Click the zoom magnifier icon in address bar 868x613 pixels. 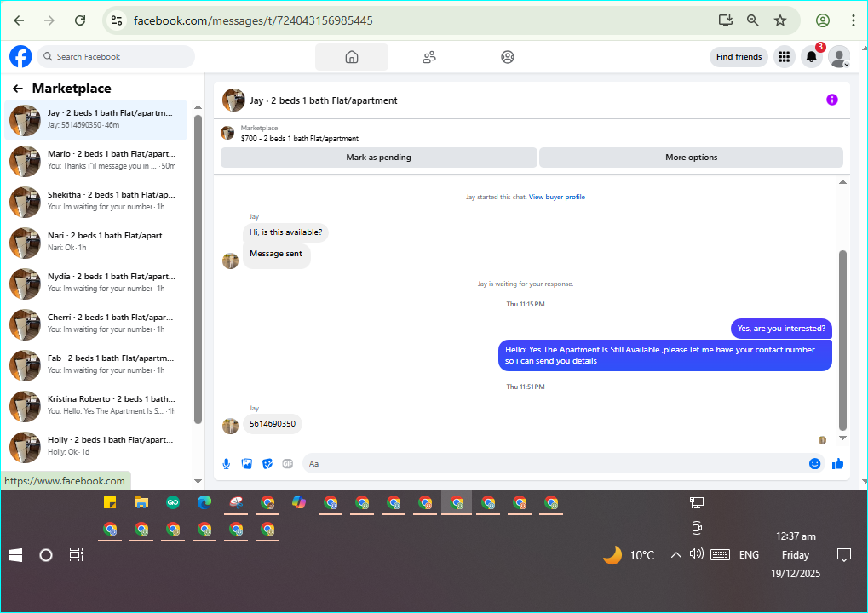point(752,20)
